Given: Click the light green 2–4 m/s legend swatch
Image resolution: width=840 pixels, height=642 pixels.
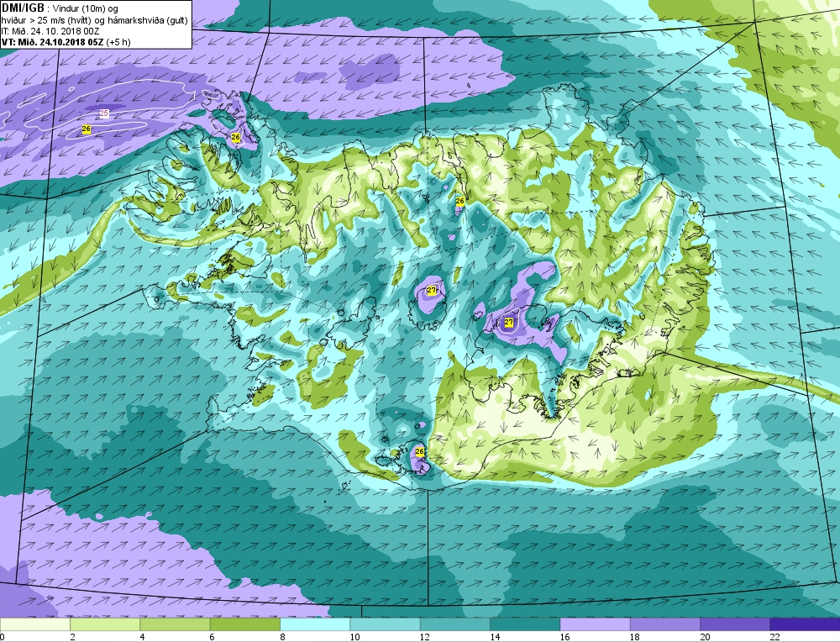Looking at the screenshot, I should pyautogui.click(x=105, y=624).
